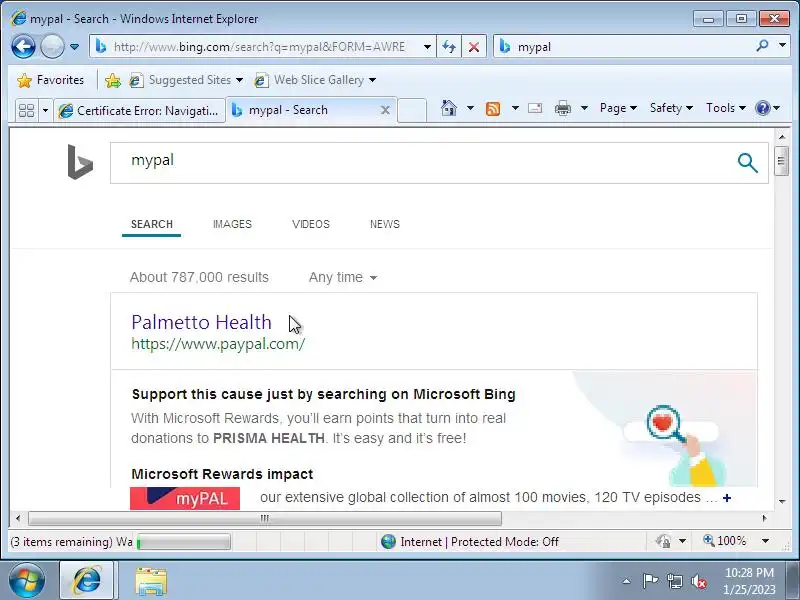
Task: Select the IMAGES tab
Action: [232, 224]
